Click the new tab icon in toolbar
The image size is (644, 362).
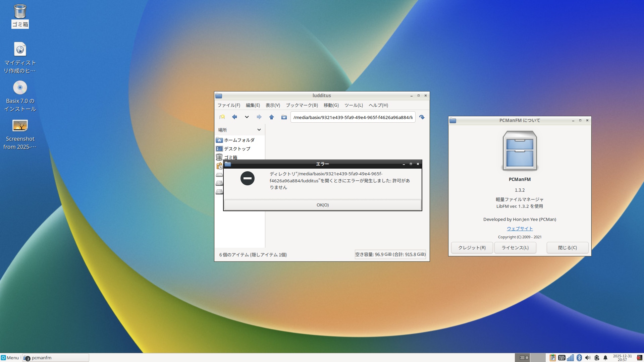(x=222, y=117)
